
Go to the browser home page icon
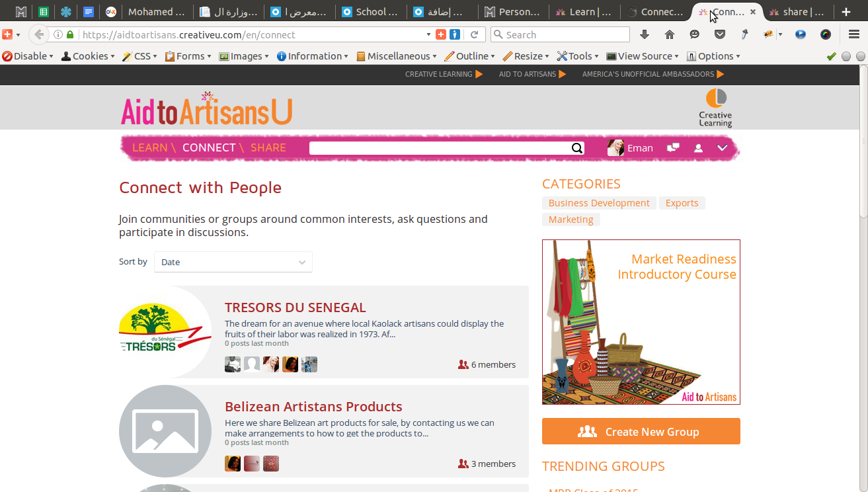670,34
